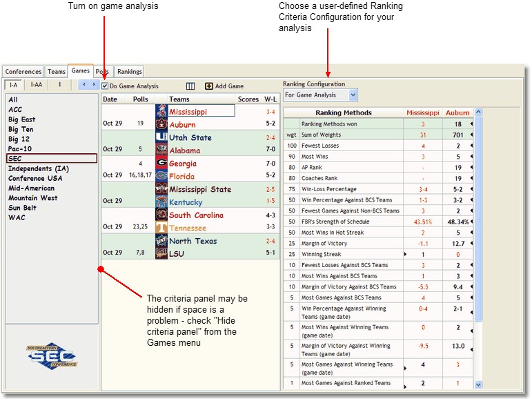Select Big 12 conference
Screen dimensions: 532x401
[x=19, y=139]
